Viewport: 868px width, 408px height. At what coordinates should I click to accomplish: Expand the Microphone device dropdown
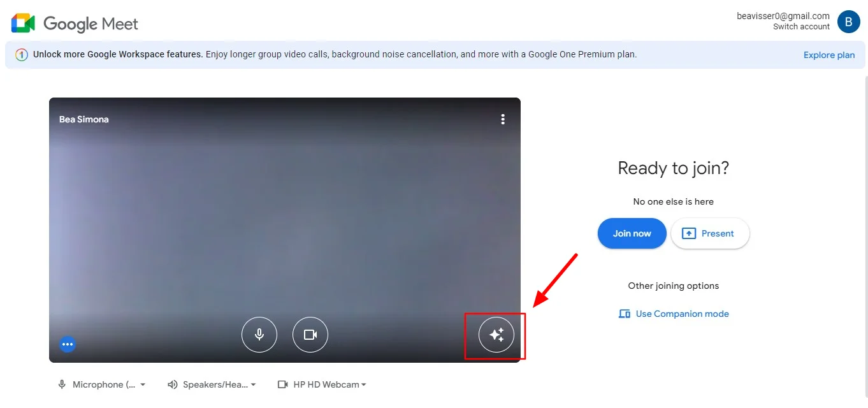click(102, 384)
